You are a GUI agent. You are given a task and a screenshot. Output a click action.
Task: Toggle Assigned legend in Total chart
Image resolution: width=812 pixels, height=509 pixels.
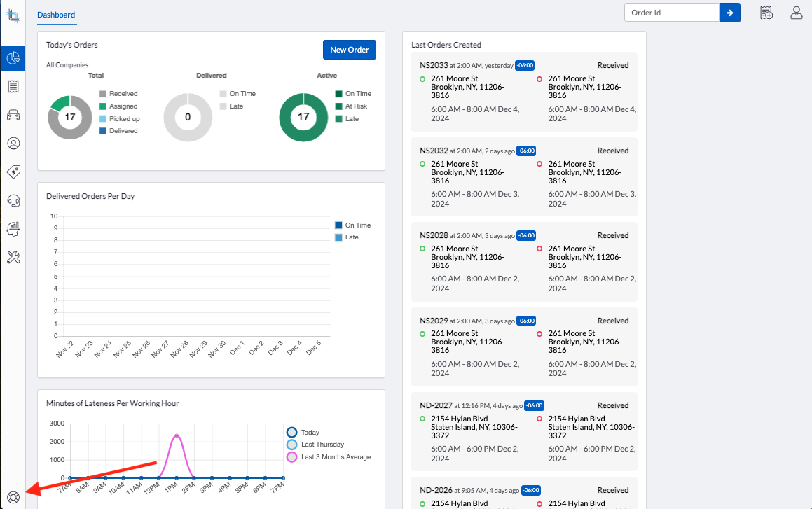pos(118,106)
